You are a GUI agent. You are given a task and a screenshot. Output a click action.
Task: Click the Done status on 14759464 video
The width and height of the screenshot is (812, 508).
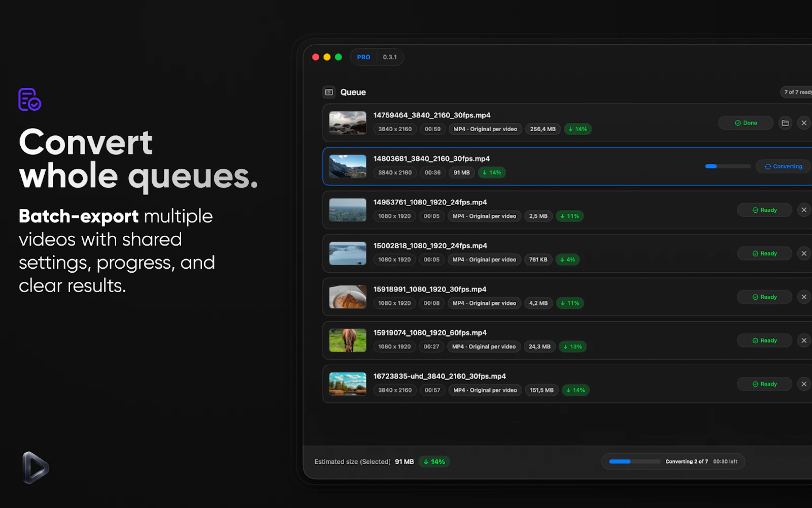pos(746,123)
